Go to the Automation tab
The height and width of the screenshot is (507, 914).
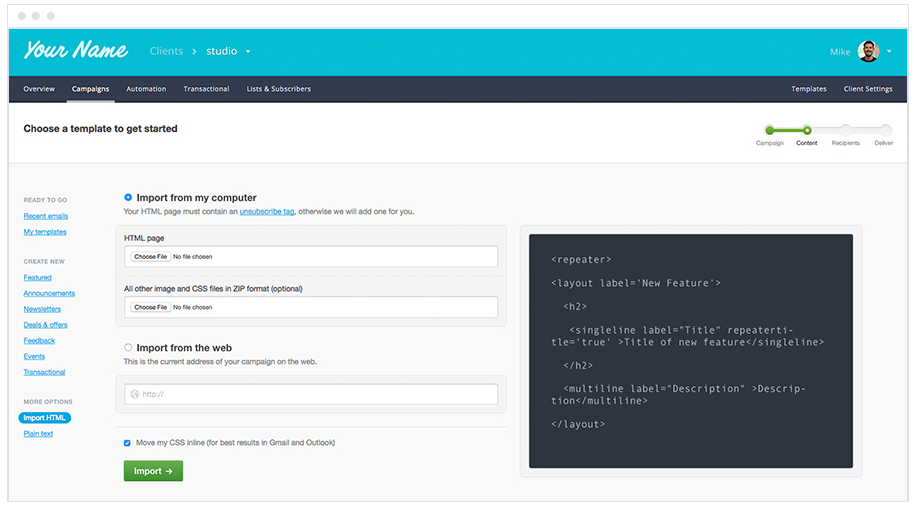146,89
